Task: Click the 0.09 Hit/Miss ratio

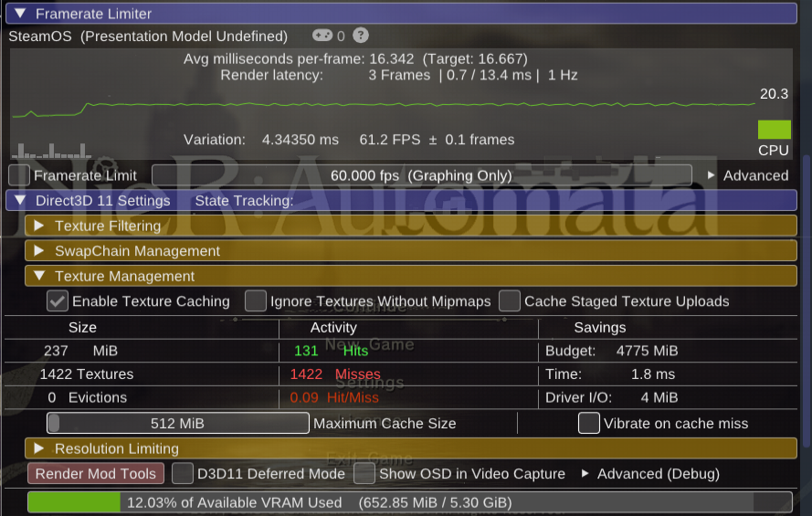Action: pos(334,397)
